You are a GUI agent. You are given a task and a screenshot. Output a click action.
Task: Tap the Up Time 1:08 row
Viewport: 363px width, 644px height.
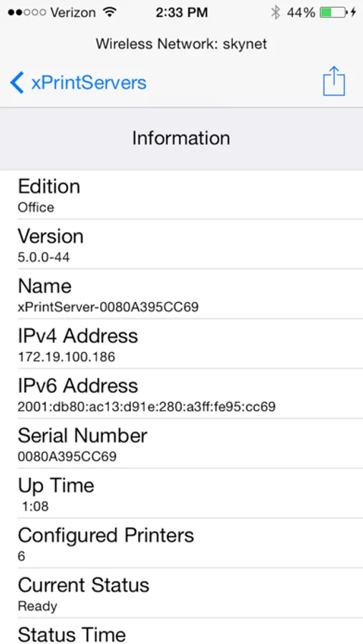coord(181,493)
